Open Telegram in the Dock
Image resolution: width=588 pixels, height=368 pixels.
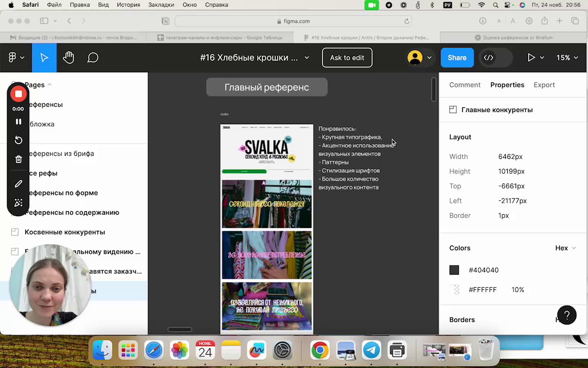click(x=371, y=350)
